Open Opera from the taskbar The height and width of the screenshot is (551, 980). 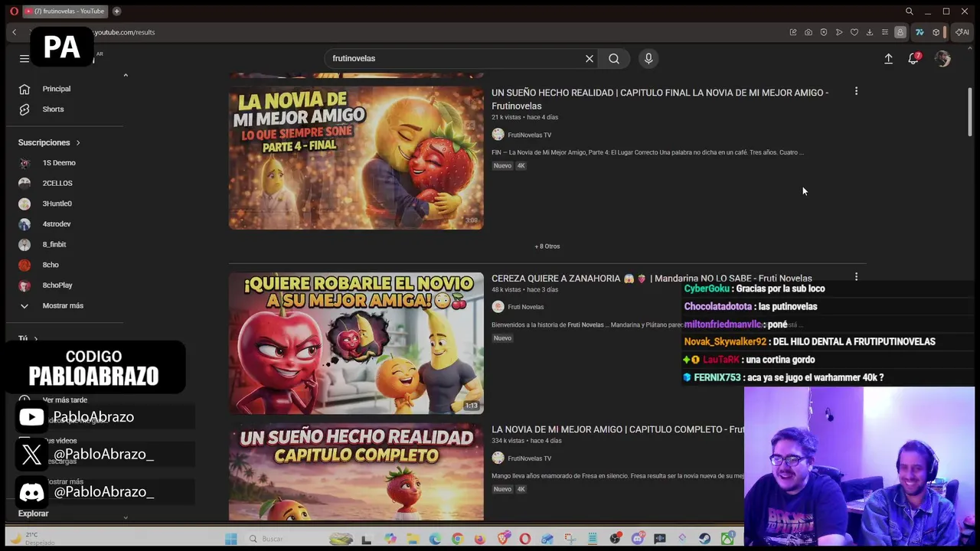[x=524, y=539]
